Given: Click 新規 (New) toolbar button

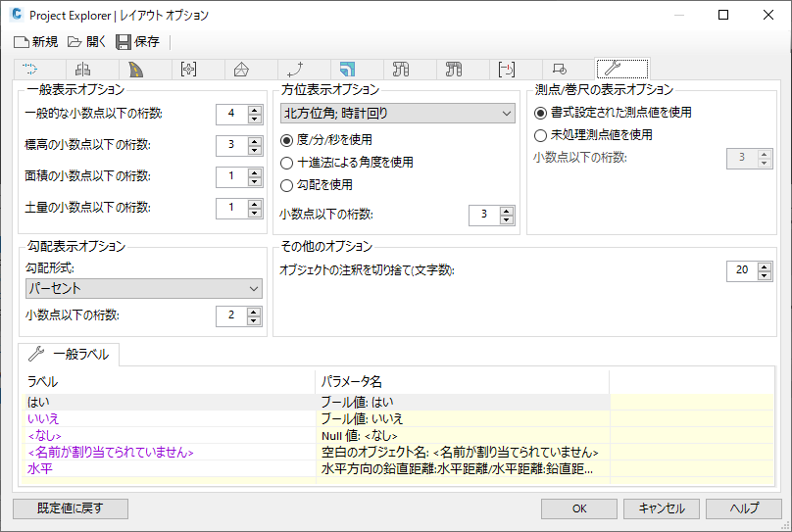Looking at the screenshot, I should coord(36,41).
